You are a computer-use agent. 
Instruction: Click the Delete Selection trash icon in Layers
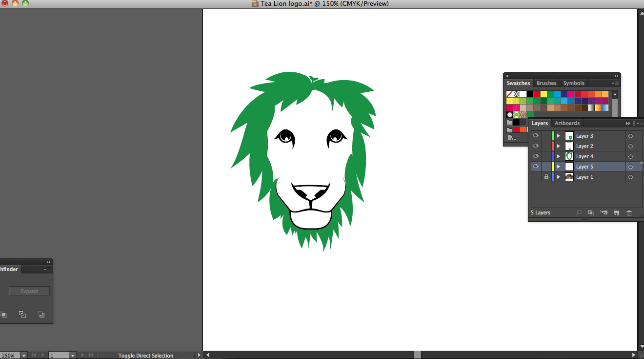[x=629, y=213]
